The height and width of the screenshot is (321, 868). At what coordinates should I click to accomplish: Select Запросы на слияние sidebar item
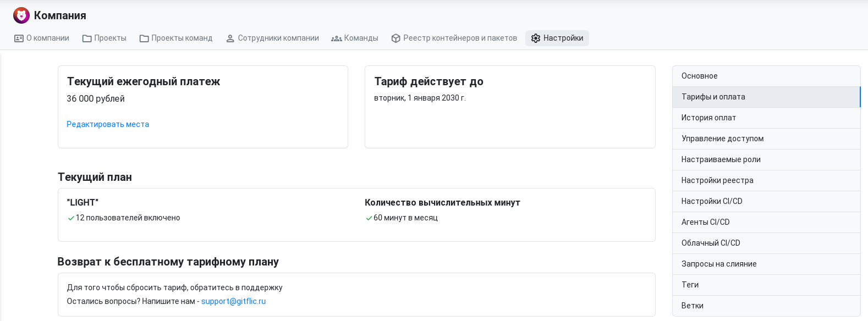point(766,264)
